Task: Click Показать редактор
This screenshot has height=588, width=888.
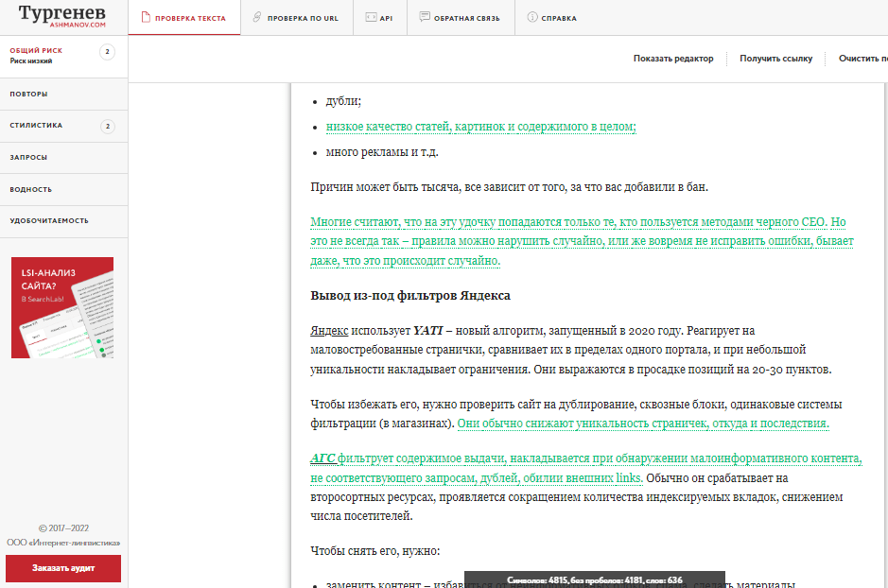Action: point(672,59)
